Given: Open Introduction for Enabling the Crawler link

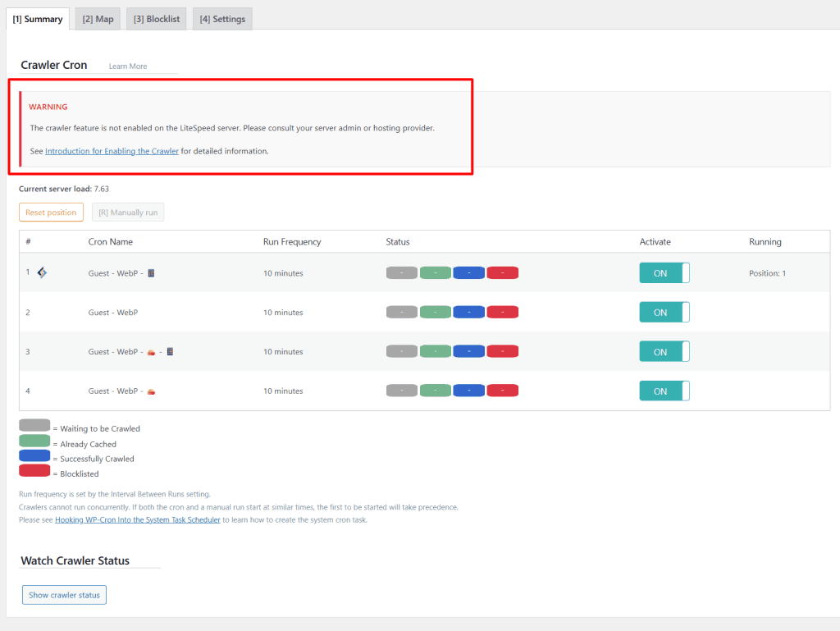Looking at the screenshot, I should point(112,151).
